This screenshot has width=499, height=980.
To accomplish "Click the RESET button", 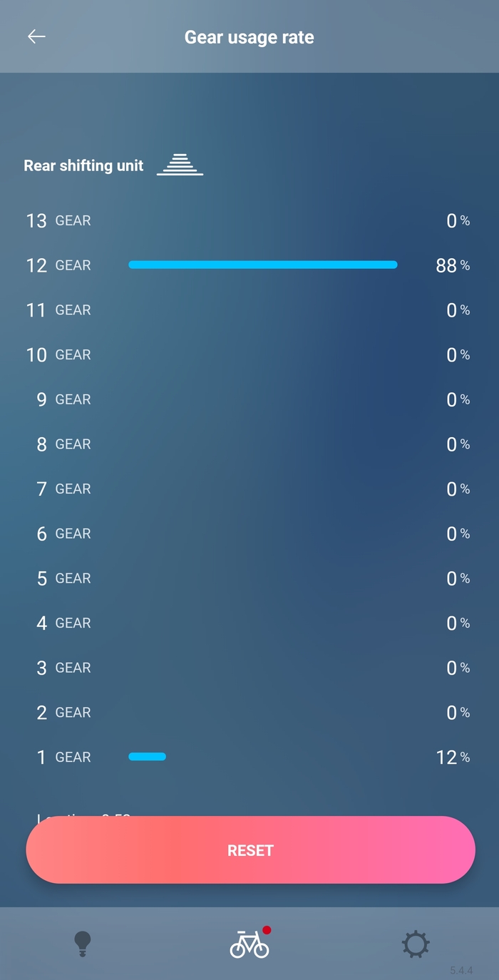I will click(x=250, y=849).
